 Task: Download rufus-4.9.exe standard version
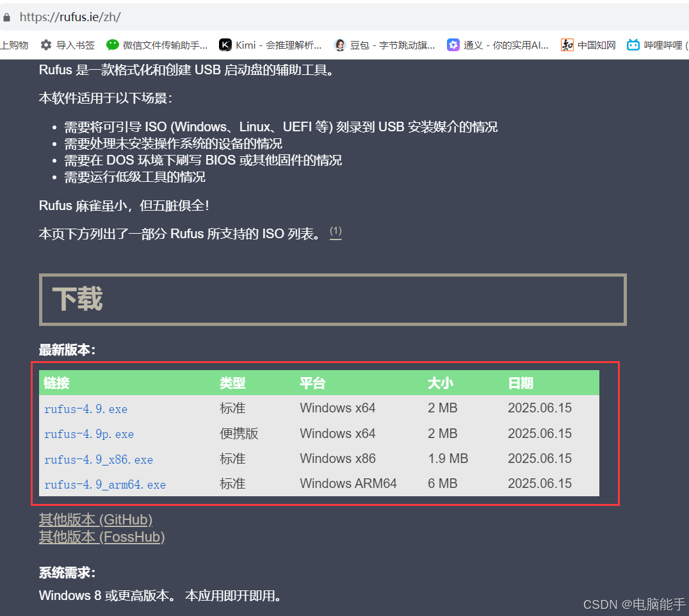pos(86,409)
